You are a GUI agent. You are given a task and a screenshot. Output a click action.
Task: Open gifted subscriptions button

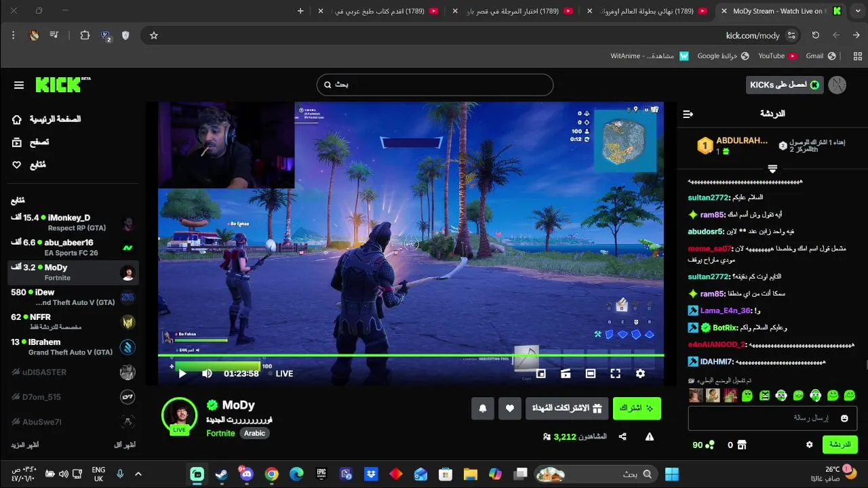pyautogui.click(x=567, y=408)
